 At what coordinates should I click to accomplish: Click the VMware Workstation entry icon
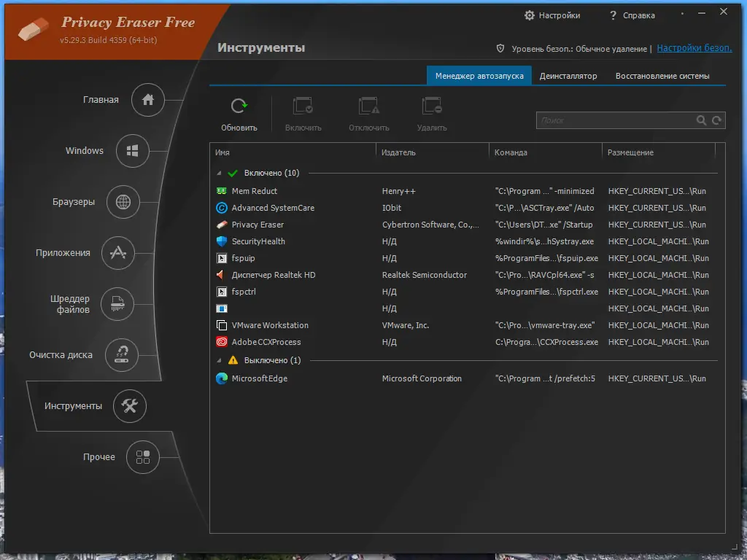point(222,325)
